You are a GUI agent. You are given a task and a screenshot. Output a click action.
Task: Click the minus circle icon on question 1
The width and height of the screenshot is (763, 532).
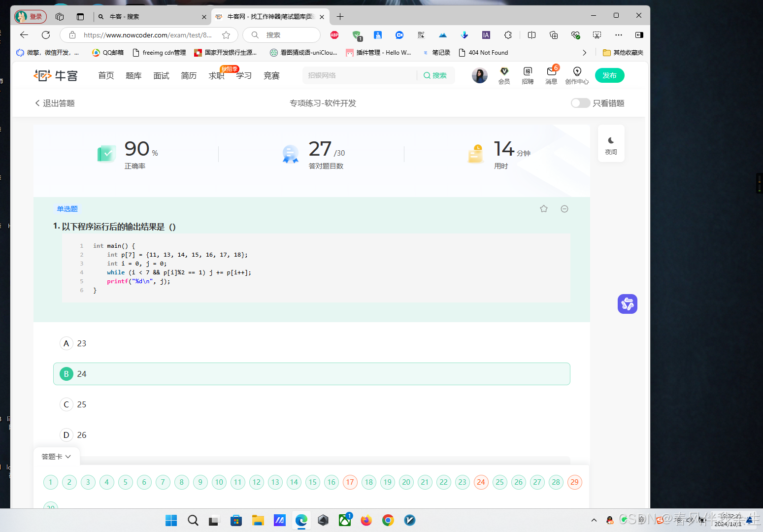564,209
